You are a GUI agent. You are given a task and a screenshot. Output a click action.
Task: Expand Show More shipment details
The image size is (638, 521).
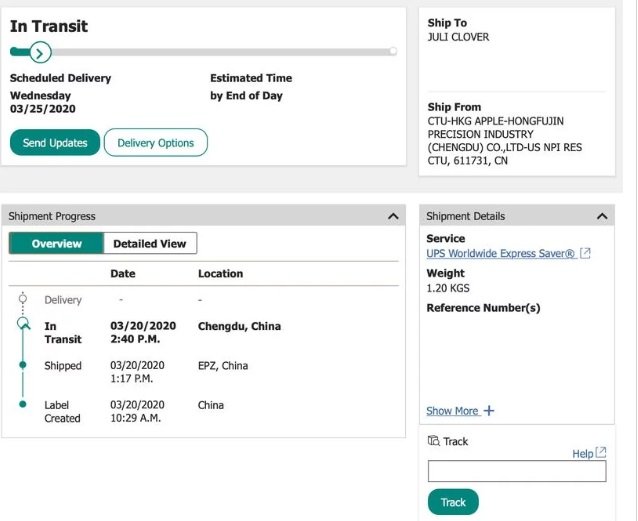(x=452, y=411)
